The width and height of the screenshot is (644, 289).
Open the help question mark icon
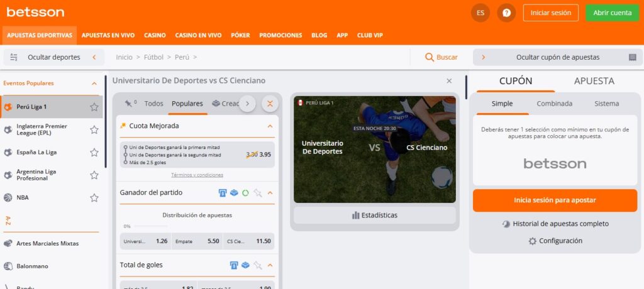pyautogui.click(x=506, y=13)
